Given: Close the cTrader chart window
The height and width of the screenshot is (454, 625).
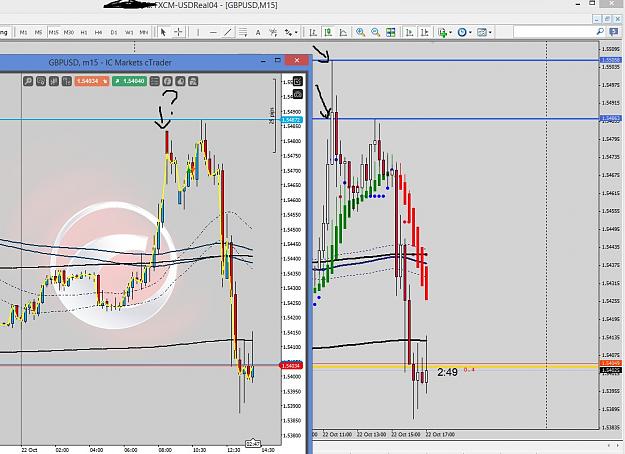Looking at the screenshot, I should (297, 61).
